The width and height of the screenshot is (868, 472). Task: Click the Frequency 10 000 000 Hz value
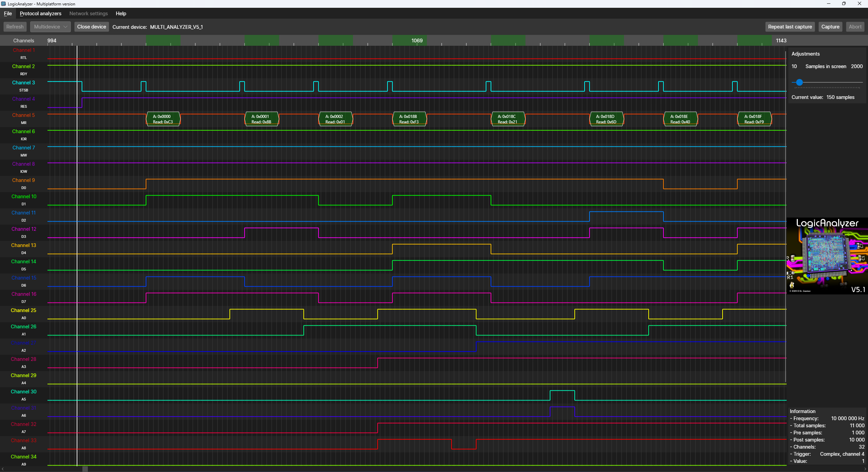[x=848, y=418]
